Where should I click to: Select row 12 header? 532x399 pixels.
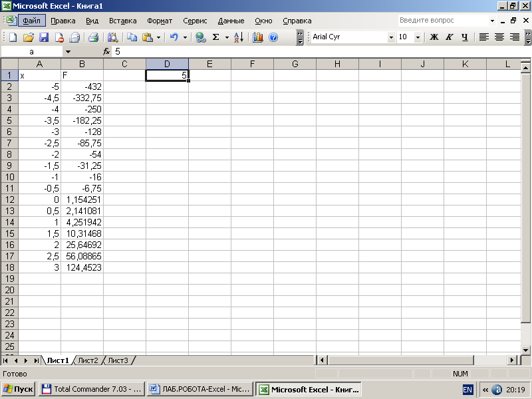click(x=9, y=199)
